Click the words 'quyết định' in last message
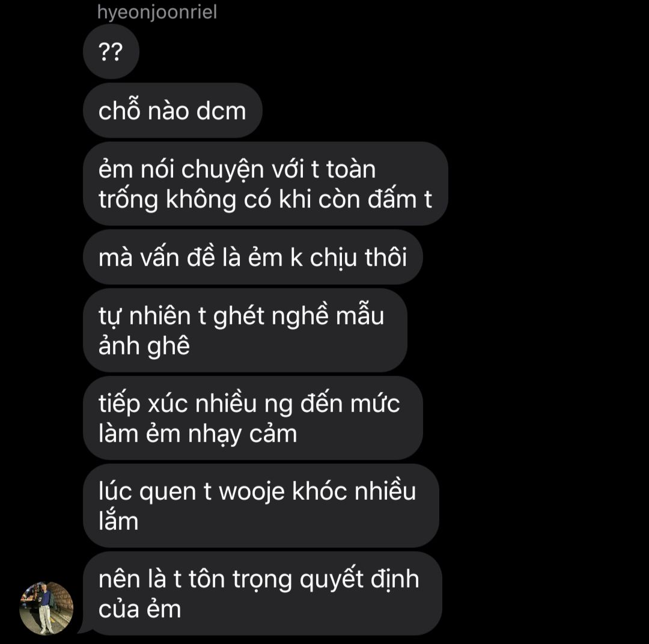 359,580
